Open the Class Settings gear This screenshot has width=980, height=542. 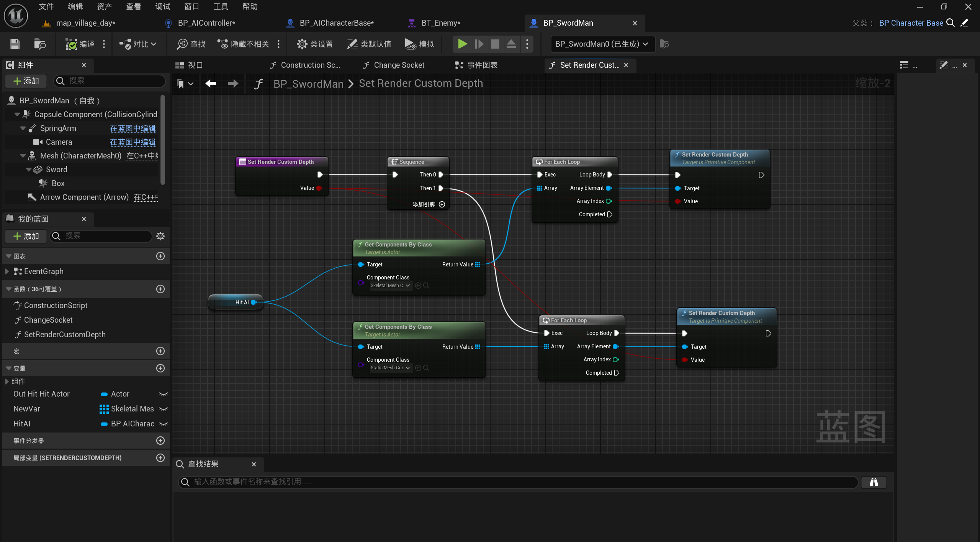coord(302,44)
